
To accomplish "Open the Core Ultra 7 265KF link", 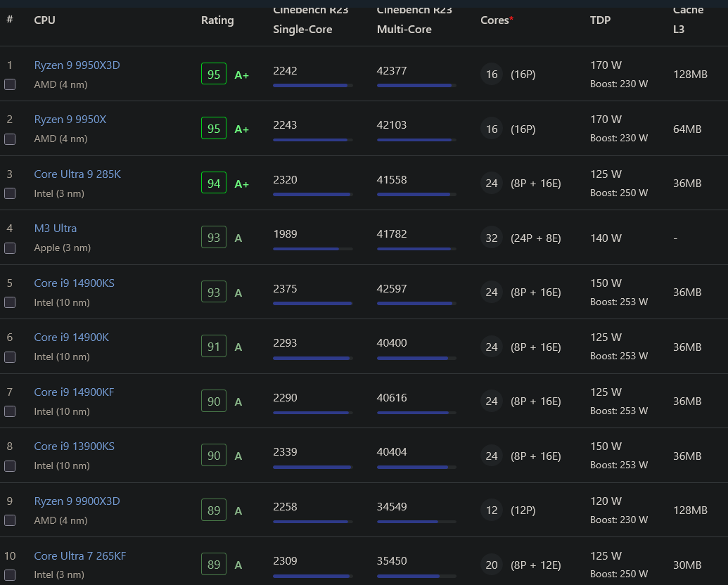I will 80,555.
